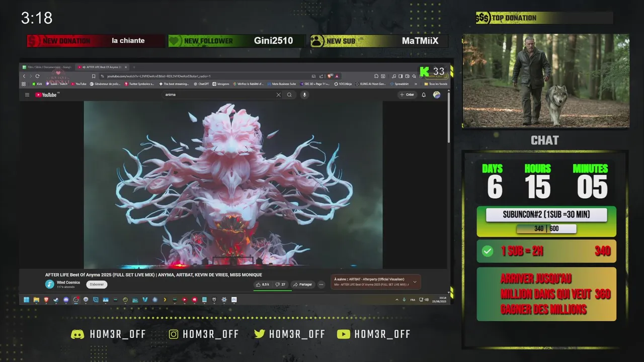The height and width of the screenshot is (362, 644).
Task: Dislike the video with thumbs down 27
Action: (280, 285)
